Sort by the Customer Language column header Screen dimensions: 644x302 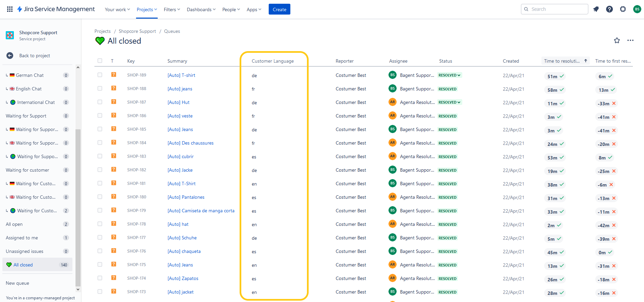click(273, 61)
